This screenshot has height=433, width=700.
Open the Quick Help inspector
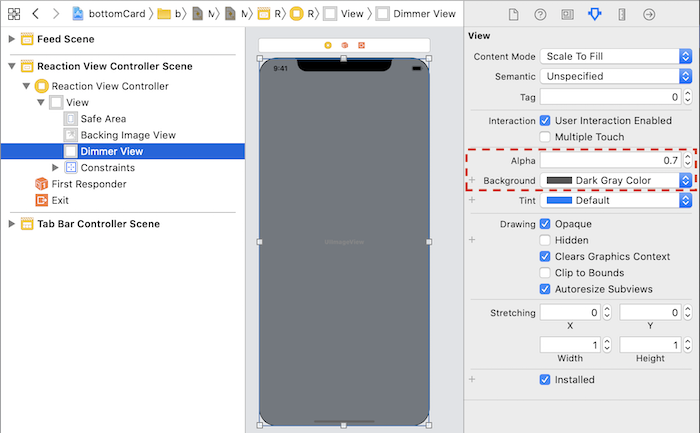541,14
